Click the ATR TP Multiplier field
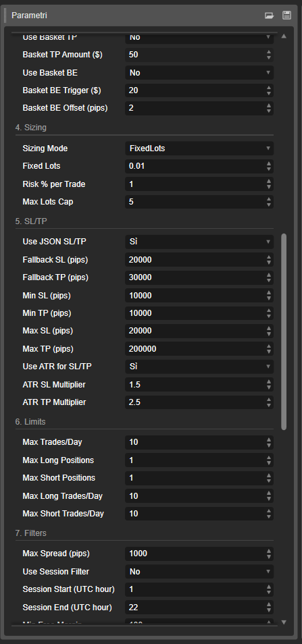The height and width of the screenshot is (644, 302). [199, 402]
